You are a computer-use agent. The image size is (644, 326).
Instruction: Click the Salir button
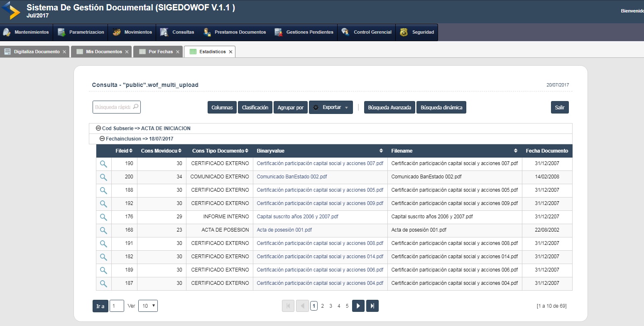click(x=559, y=107)
